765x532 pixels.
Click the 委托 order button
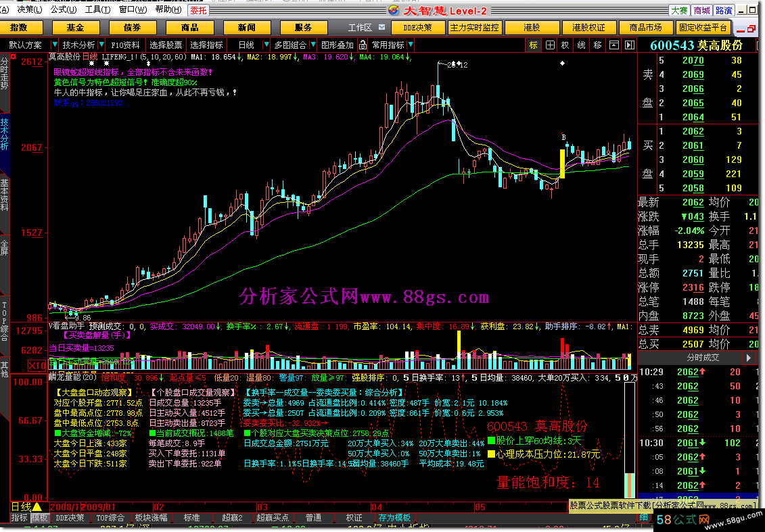199,10
